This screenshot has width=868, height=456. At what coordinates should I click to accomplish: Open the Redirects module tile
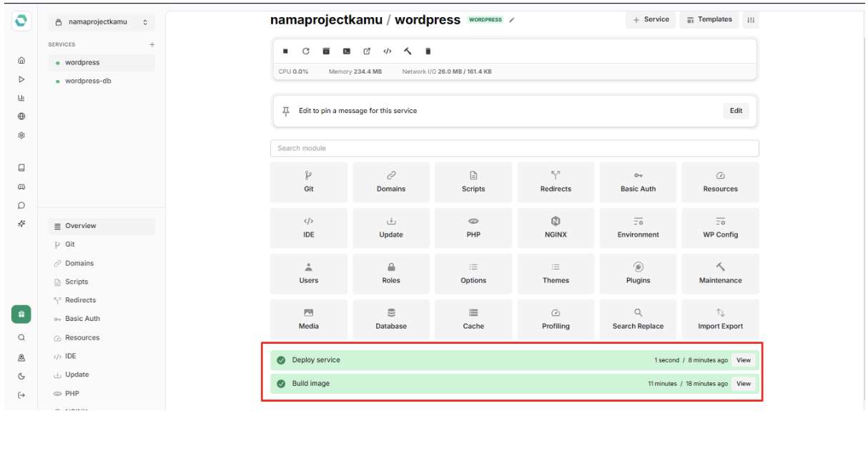click(556, 182)
